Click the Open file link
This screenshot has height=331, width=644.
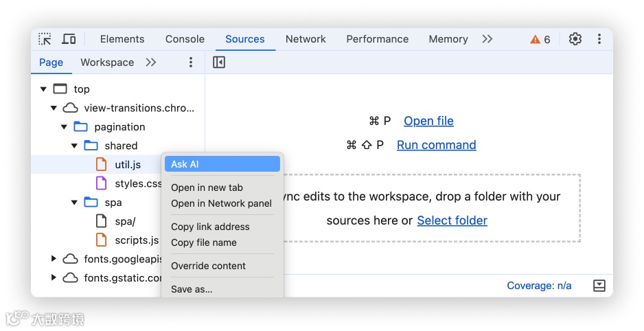click(x=428, y=121)
